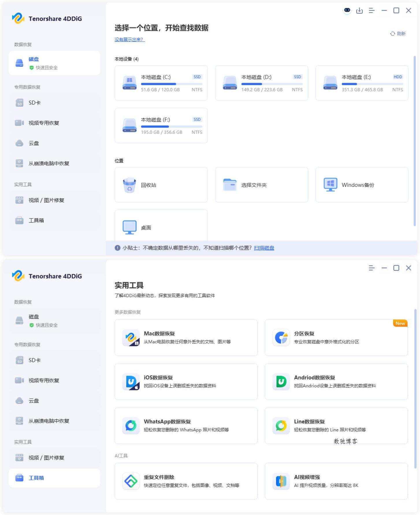The image size is (420, 515).
Task: Open Line数据恢复 tool icon
Action: click(281, 426)
